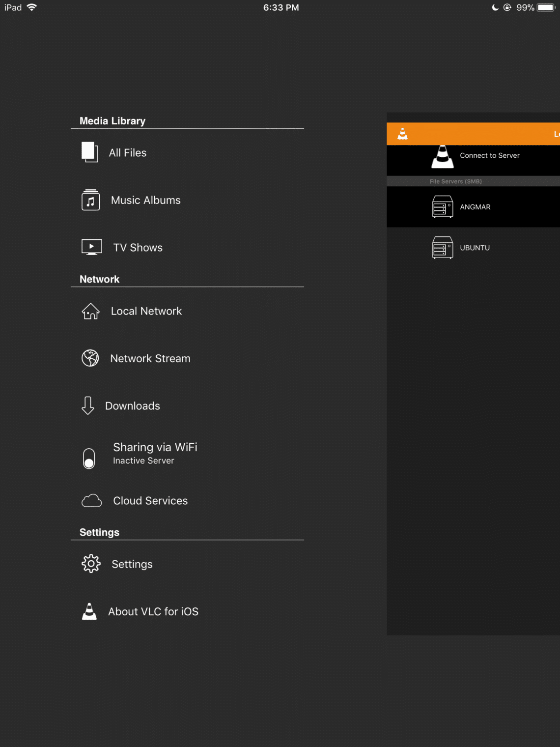Tap the Network Stream globe icon
Screen dimensions: 560x747
pos(90,358)
